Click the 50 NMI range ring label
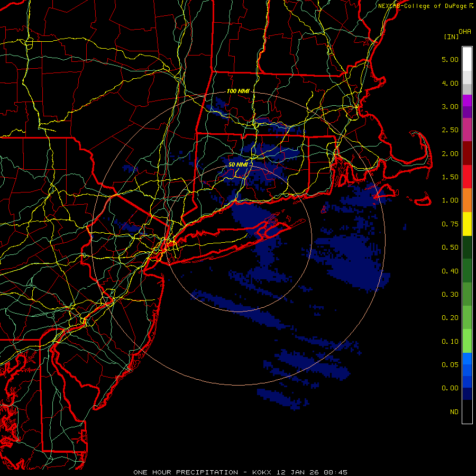Screen dimensions: 476x476 coord(238,164)
